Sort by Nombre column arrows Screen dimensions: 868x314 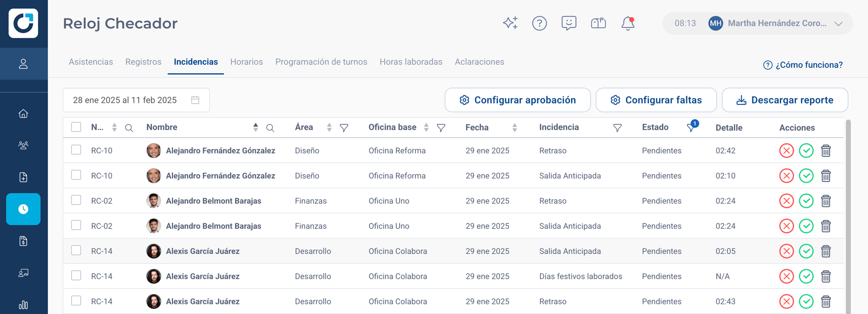pyautogui.click(x=256, y=128)
